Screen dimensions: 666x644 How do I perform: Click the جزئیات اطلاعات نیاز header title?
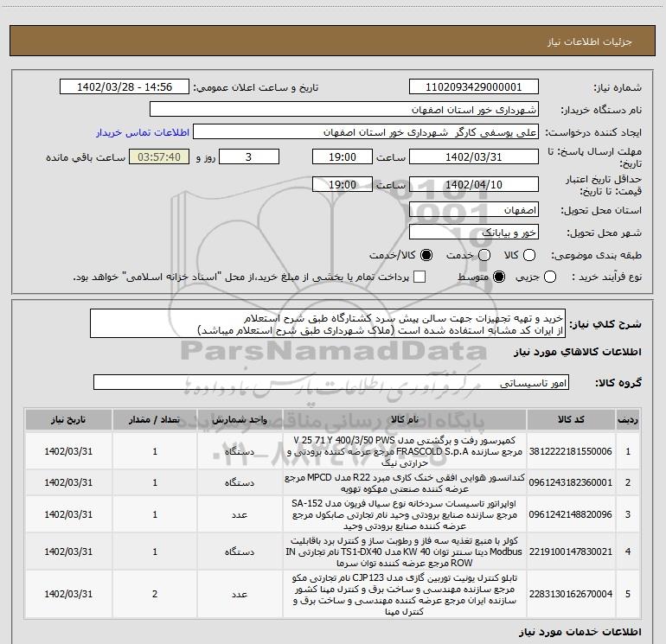coord(590,41)
